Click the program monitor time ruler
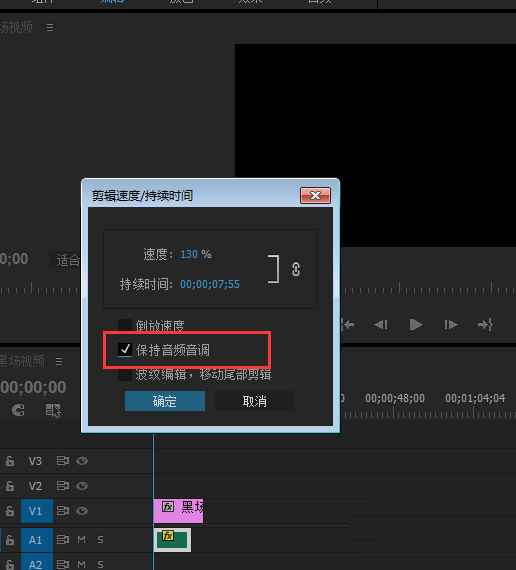Image resolution: width=516 pixels, height=570 pixels. point(428,288)
